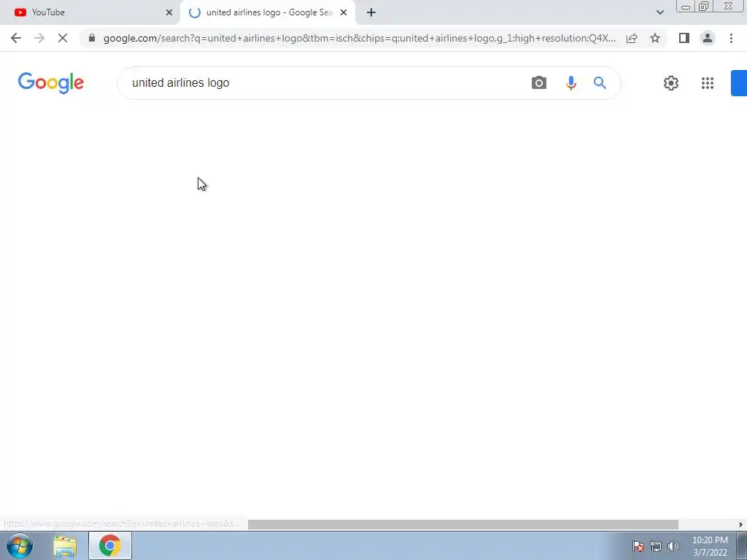Image resolution: width=747 pixels, height=560 pixels.
Task: Open Chrome side panel
Action: [x=684, y=38]
